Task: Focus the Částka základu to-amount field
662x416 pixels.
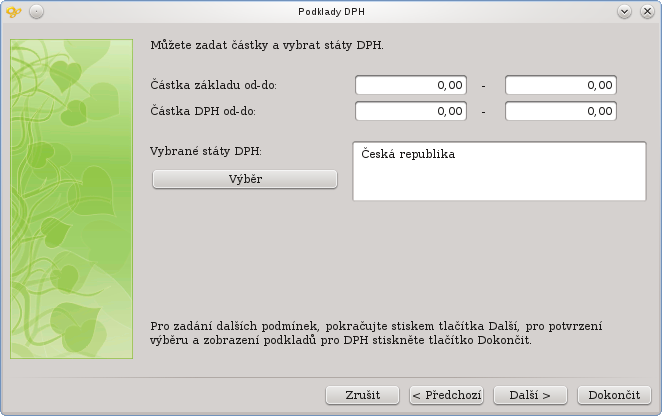Action: coord(561,85)
